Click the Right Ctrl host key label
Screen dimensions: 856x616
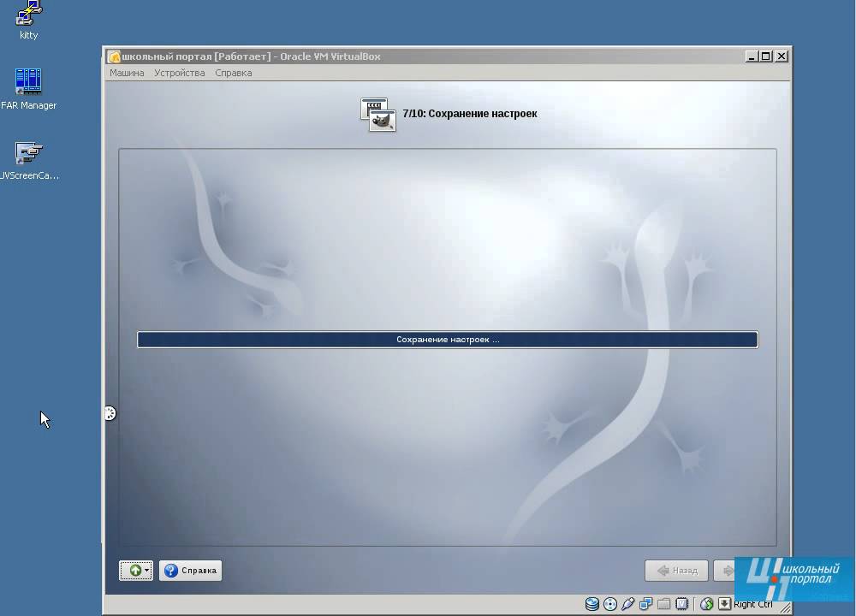tap(752, 604)
